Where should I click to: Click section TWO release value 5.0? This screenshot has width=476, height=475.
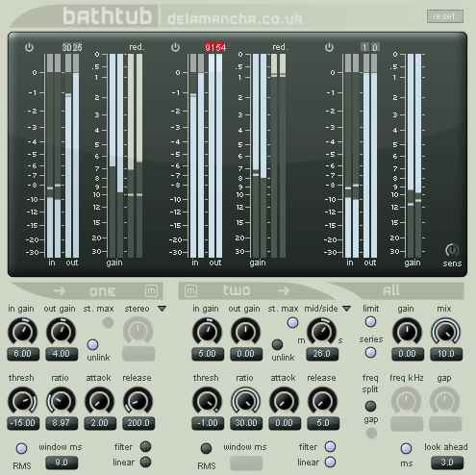pyautogui.click(x=323, y=423)
